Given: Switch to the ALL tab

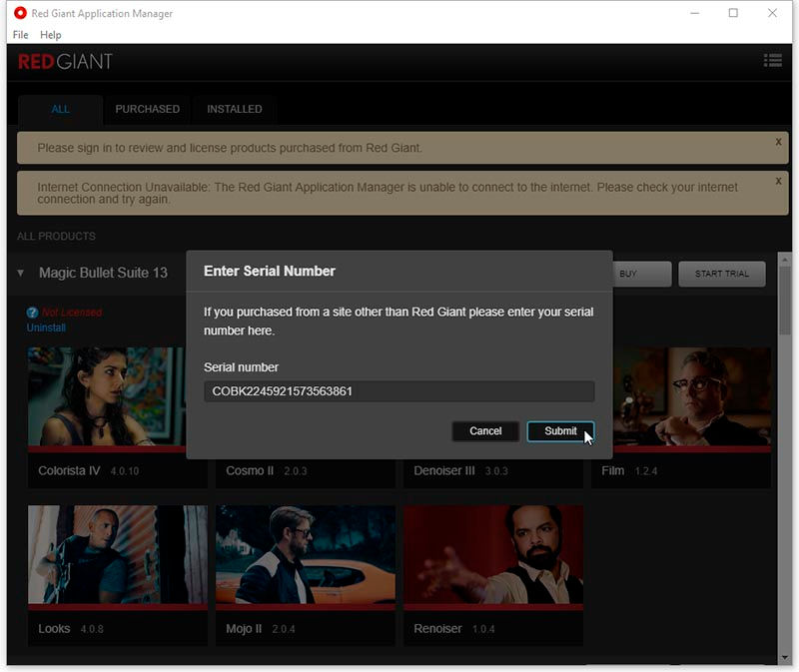Looking at the screenshot, I should (x=60, y=109).
